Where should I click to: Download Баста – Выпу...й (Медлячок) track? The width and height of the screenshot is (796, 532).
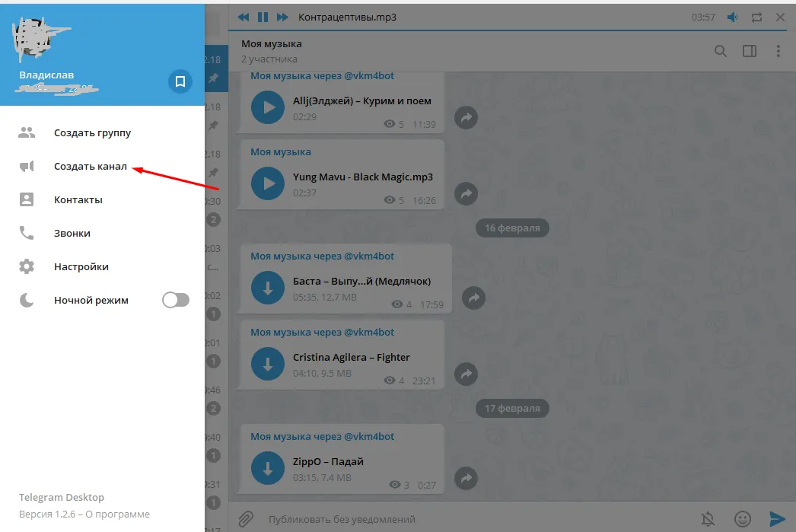268,288
